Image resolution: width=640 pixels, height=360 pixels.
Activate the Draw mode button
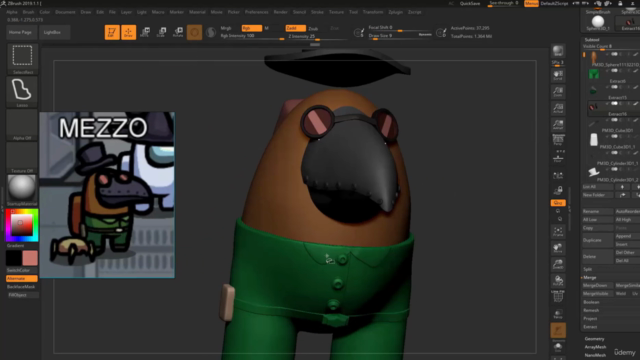click(128, 32)
